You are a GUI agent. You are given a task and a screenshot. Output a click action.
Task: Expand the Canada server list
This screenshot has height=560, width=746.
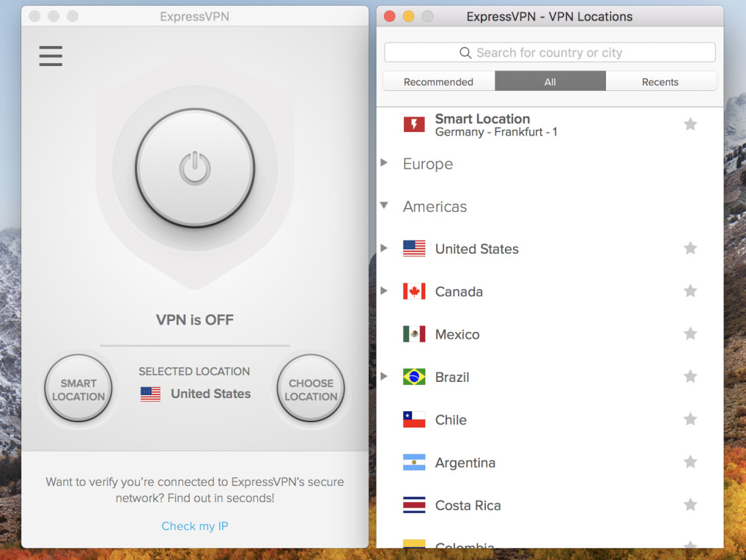[x=384, y=291]
